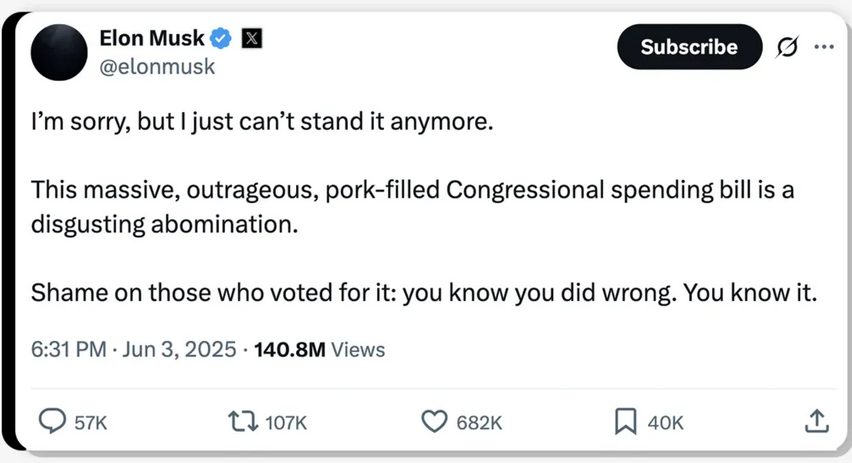Open the Elon Musk display name link
The width and height of the screenshot is (852, 463).
(x=152, y=39)
